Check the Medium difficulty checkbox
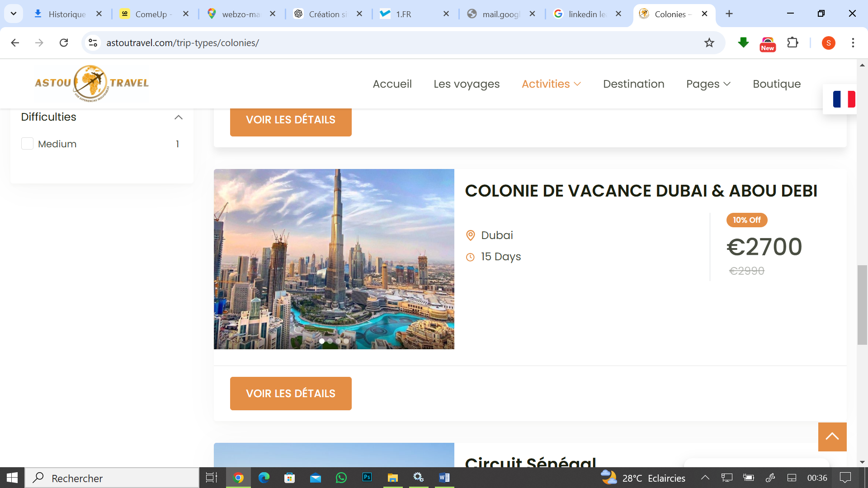Viewport: 868px width, 488px height. [27, 144]
